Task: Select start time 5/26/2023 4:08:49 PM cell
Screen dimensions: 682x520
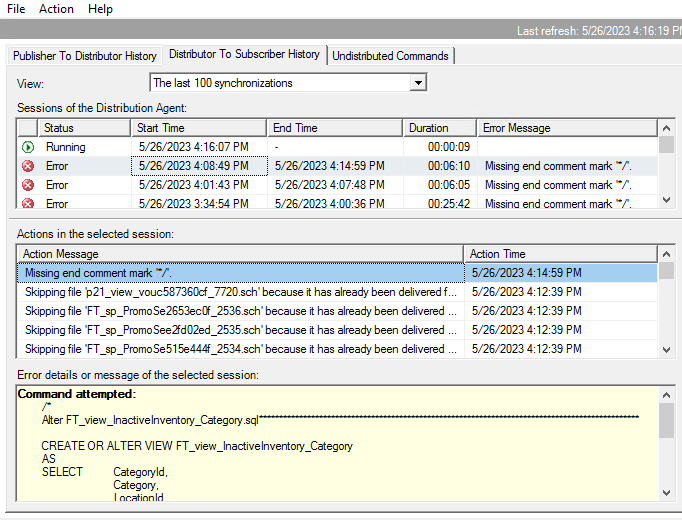Action: click(199, 166)
